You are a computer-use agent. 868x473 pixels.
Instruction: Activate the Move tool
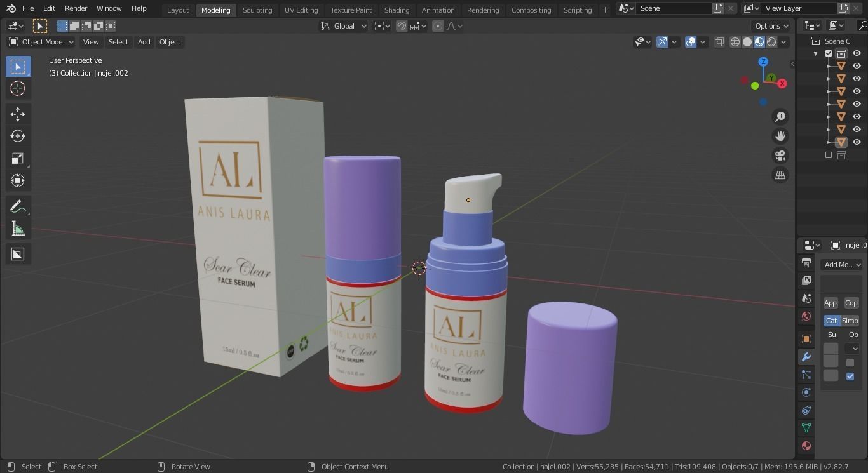(x=18, y=114)
